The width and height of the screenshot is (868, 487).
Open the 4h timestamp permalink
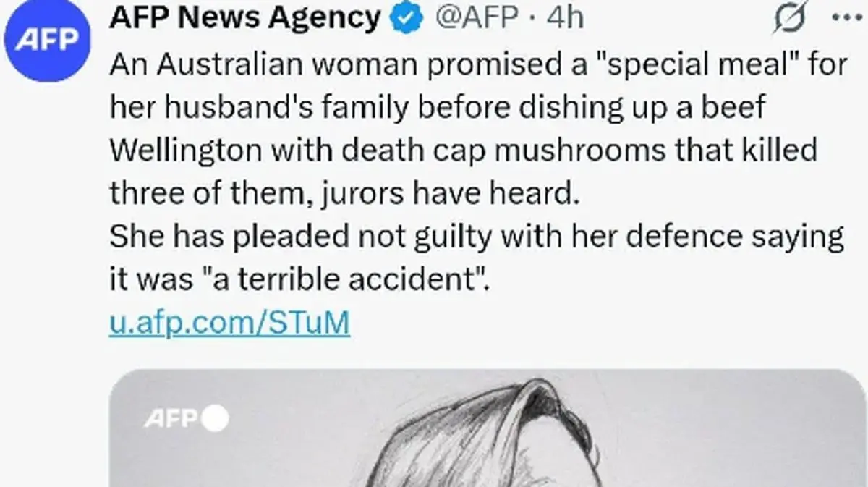pyautogui.click(x=565, y=17)
